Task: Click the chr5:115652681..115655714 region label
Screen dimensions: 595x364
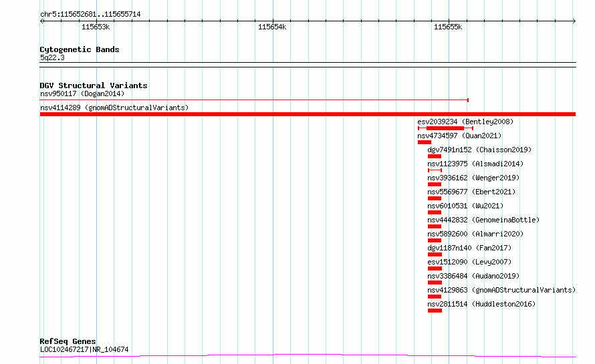Action: pyautogui.click(x=90, y=15)
